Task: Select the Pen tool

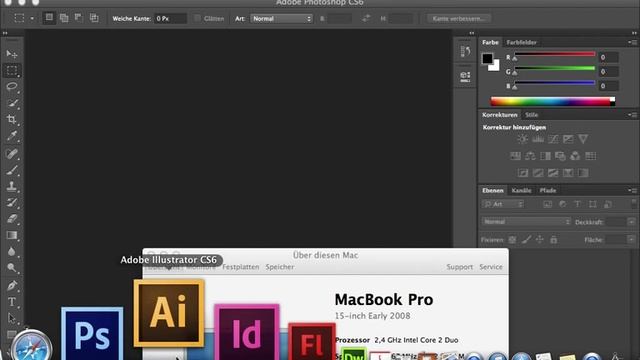Action: point(12,285)
